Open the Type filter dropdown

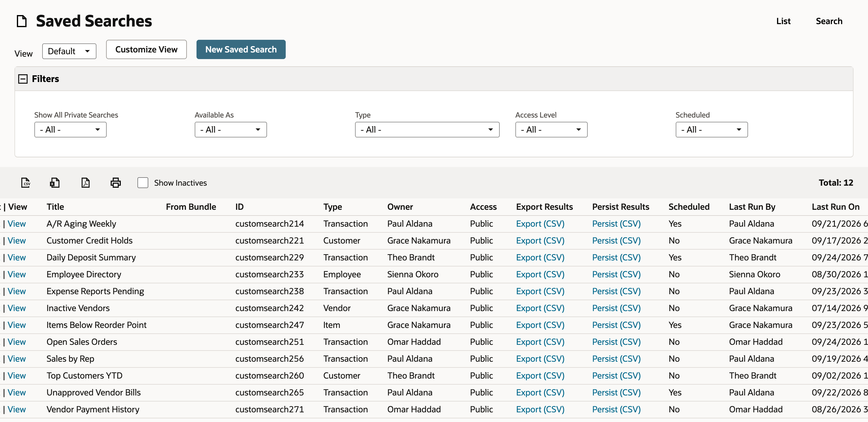(427, 130)
